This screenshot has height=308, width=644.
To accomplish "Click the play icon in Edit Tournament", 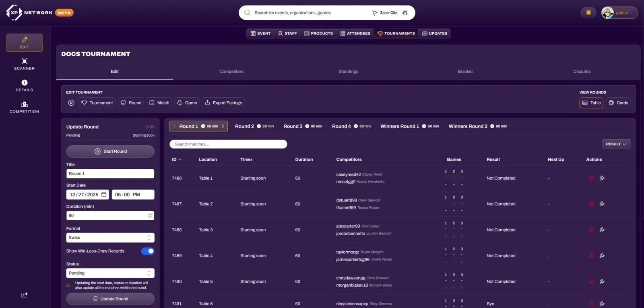I will tap(71, 103).
